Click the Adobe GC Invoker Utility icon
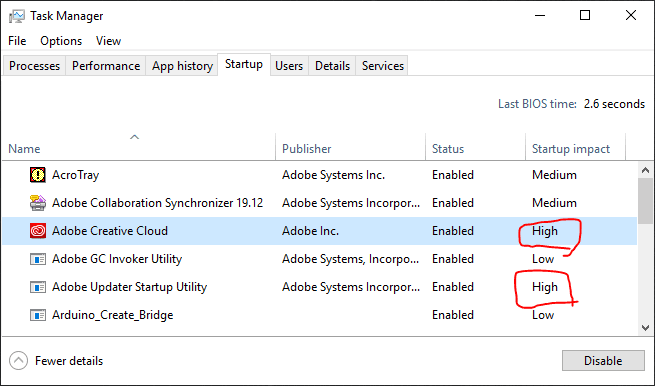The image size is (655, 386). 38,259
